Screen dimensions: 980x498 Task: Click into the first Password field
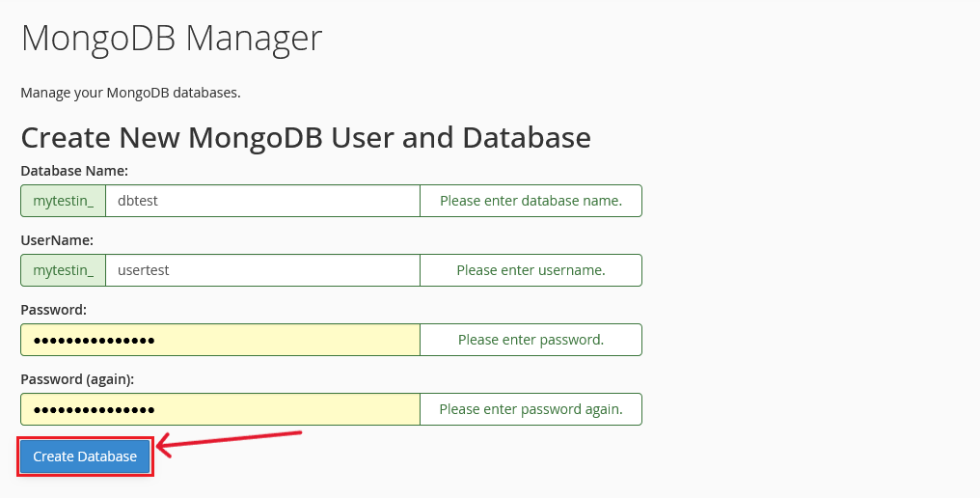click(x=220, y=340)
